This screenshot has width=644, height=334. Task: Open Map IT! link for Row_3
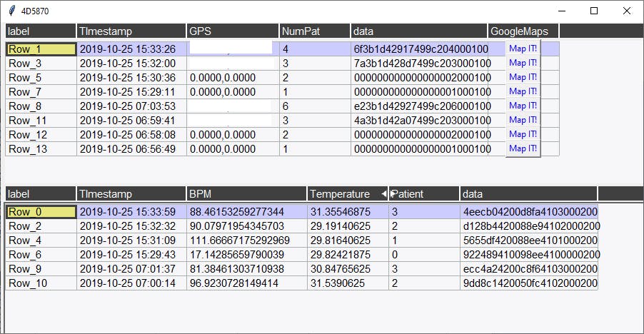[523, 63]
